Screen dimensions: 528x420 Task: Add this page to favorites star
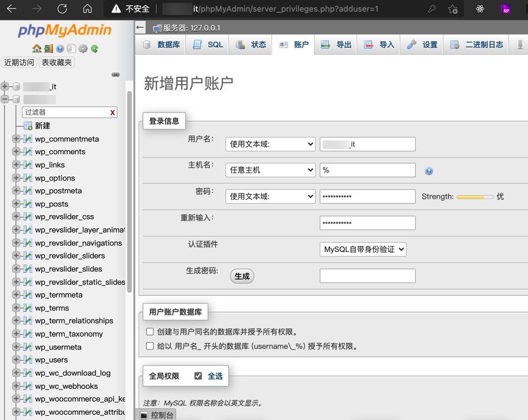[453, 9]
